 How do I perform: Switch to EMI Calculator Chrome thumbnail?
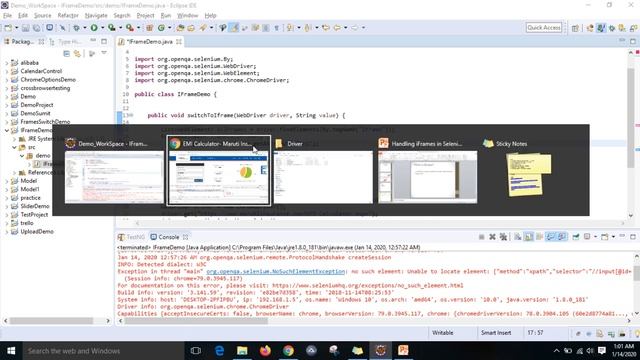219,170
